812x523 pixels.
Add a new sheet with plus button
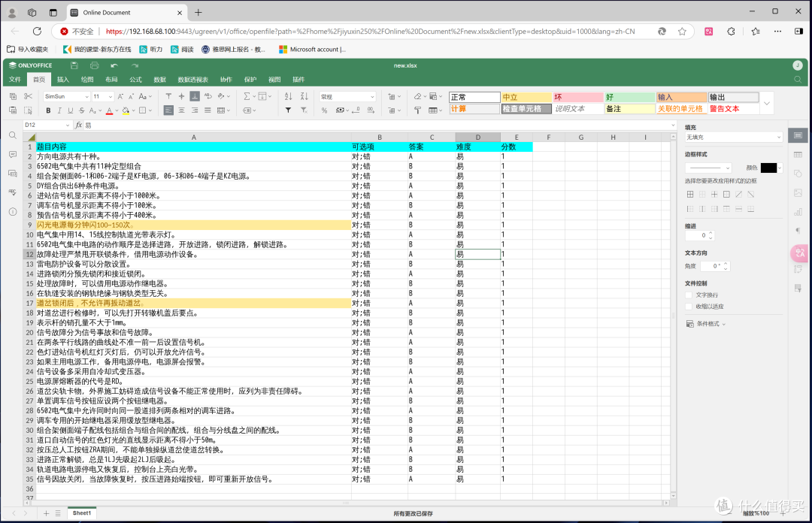(46, 513)
